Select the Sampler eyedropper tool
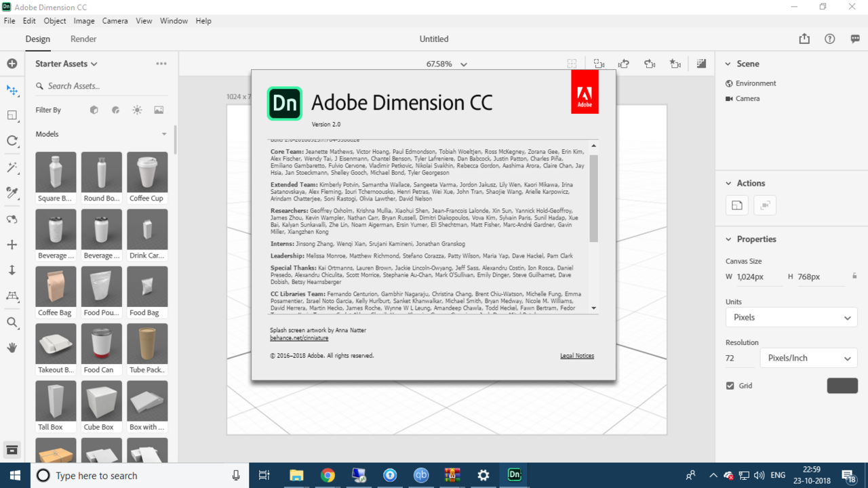 pos(12,193)
